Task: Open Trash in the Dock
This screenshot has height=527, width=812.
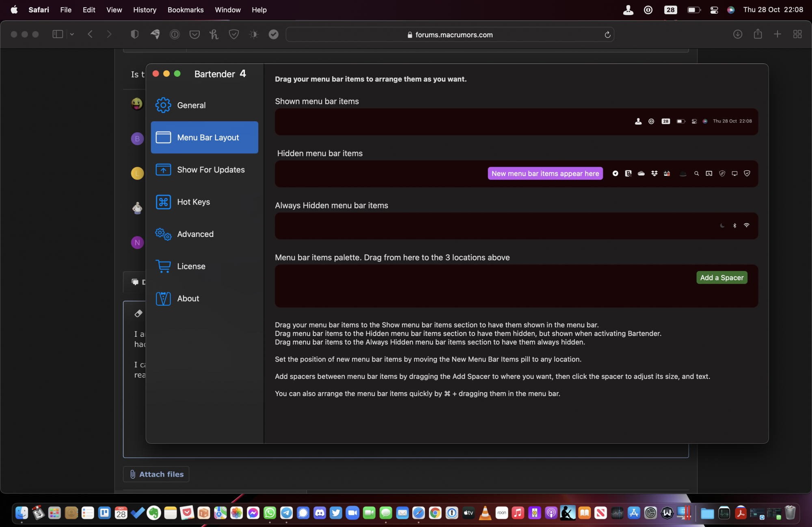Action: click(x=790, y=513)
